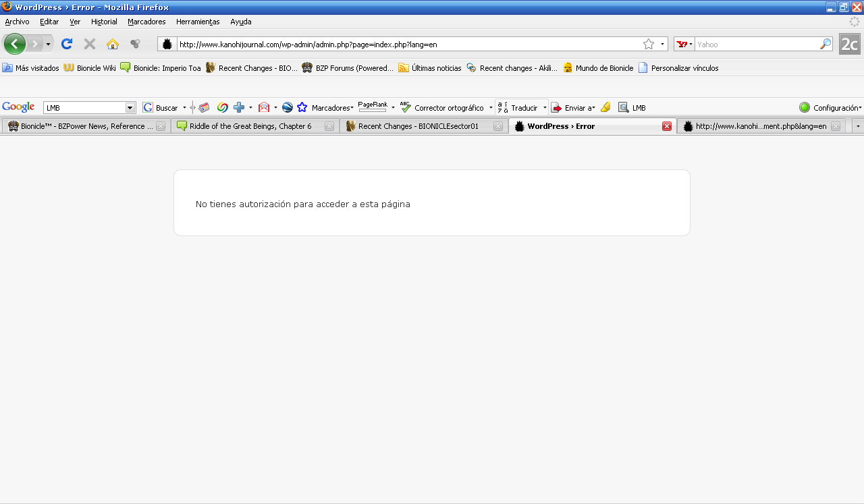Open the Mundo de Bionicle bookmark
This screenshot has height=504, width=864.
(598, 67)
